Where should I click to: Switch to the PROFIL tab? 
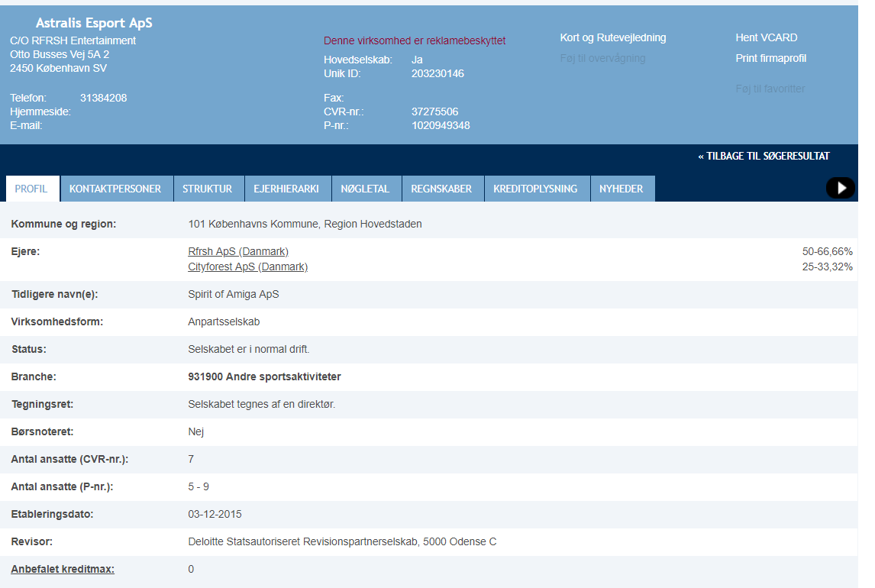point(32,189)
